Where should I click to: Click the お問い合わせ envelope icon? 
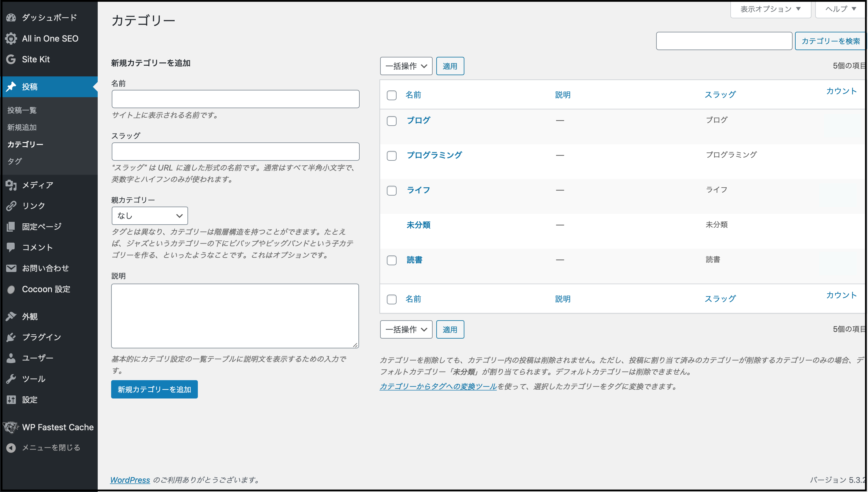[11, 268]
